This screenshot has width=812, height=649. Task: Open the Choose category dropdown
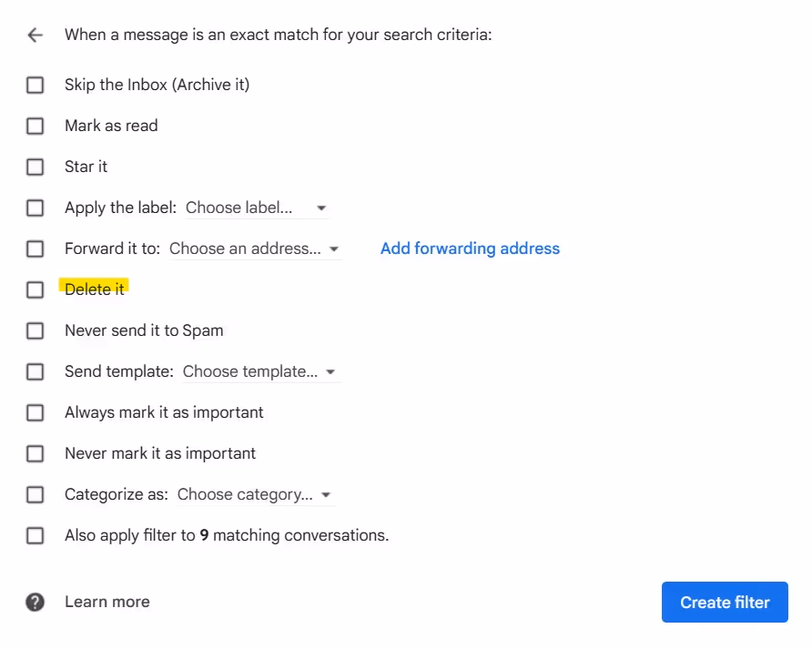coord(255,494)
